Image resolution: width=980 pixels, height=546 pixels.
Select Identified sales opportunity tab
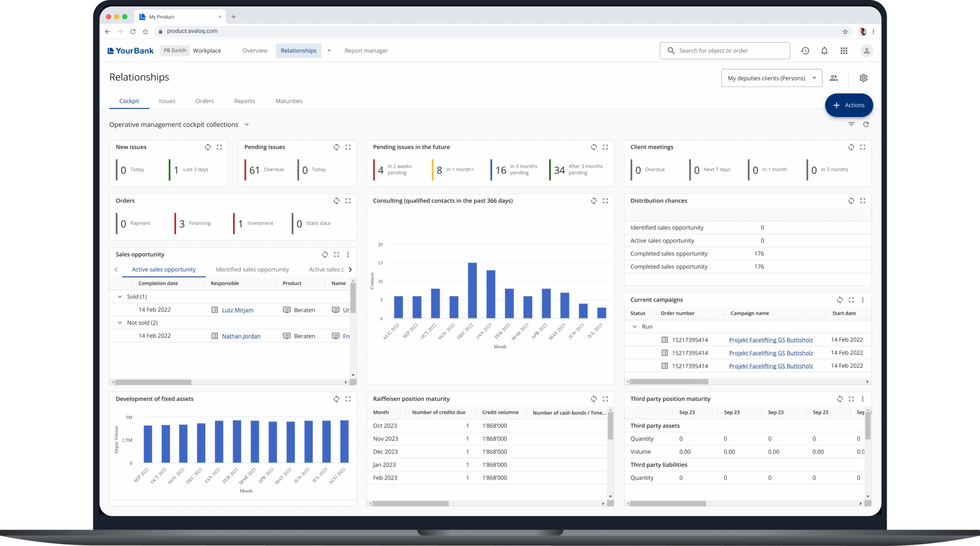[x=252, y=270]
